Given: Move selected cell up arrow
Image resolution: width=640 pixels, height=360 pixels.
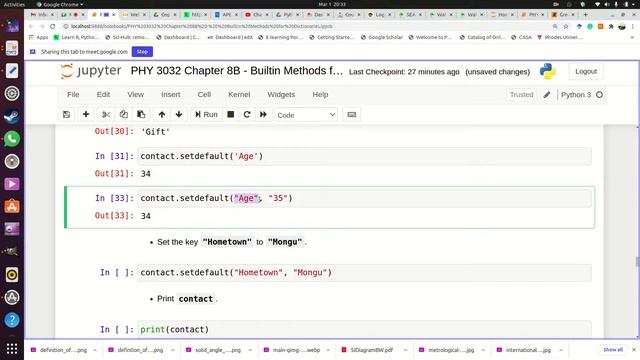Looking at the screenshot, I should coord(162,115).
